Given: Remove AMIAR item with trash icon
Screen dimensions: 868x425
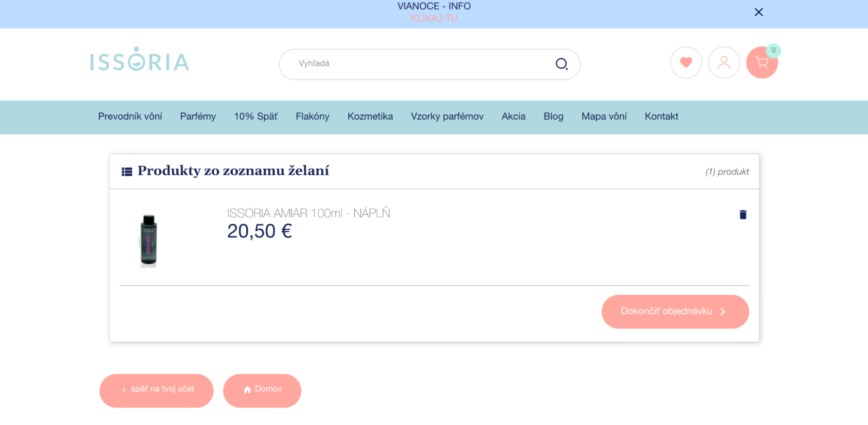Looking at the screenshot, I should tap(743, 214).
